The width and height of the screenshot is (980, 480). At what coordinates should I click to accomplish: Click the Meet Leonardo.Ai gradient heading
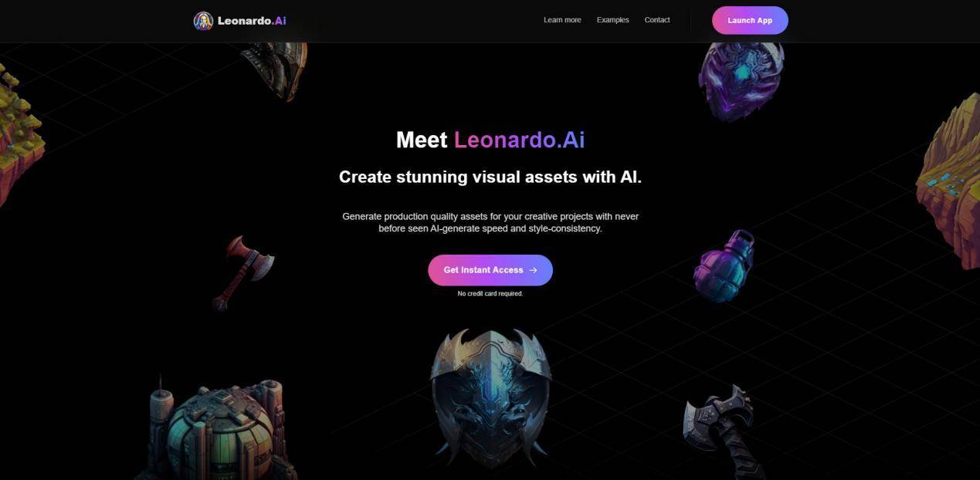490,140
